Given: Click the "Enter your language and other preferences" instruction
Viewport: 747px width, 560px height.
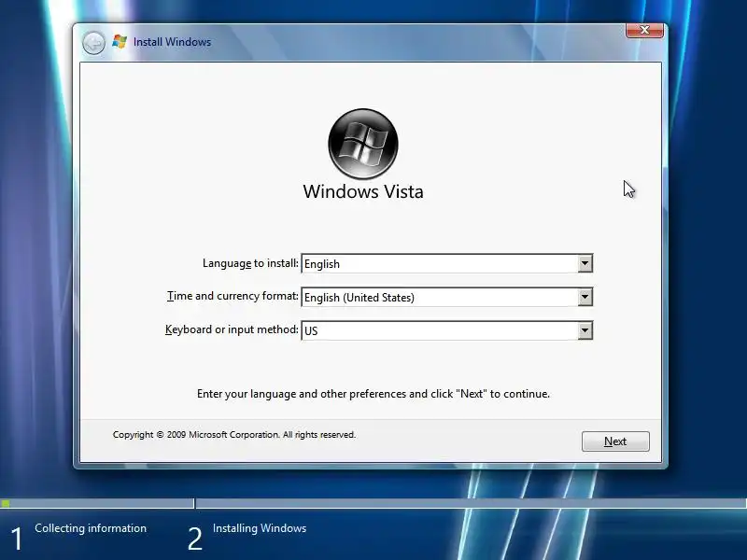Looking at the screenshot, I should tap(373, 394).
